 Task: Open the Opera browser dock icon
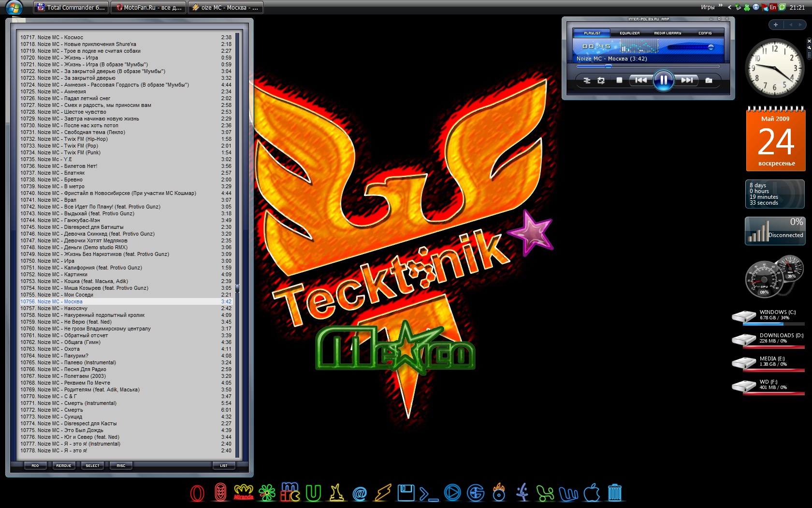click(x=197, y=493)
